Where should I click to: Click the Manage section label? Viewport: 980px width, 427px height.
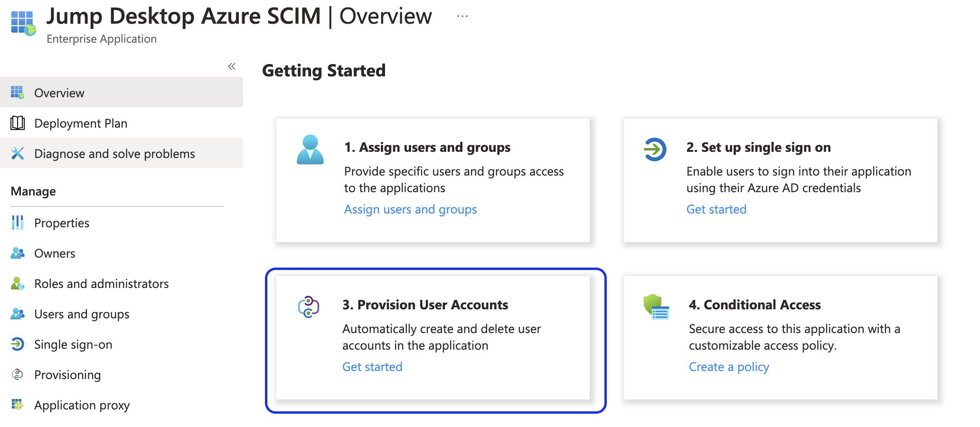33,191
